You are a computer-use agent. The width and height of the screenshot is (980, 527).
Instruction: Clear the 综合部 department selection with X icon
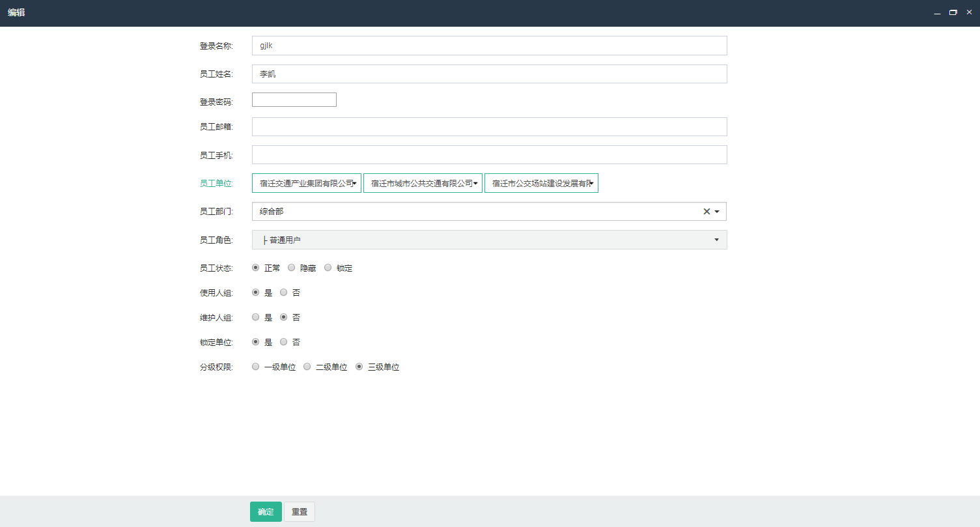click(x=707, y=212)
